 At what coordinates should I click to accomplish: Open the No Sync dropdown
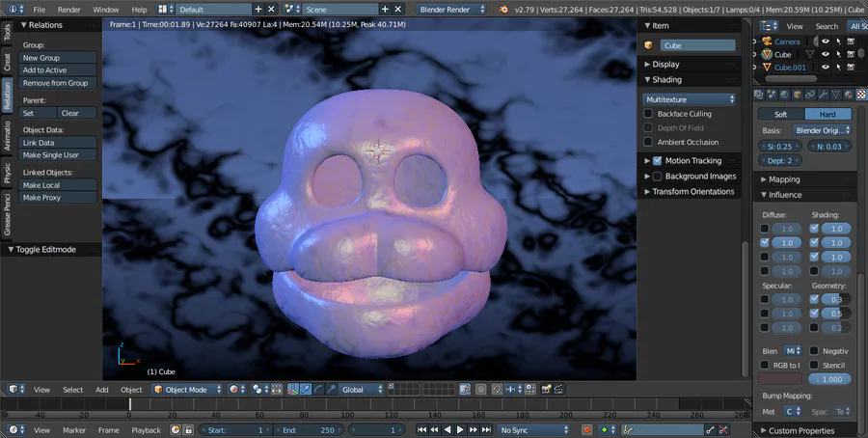click(x=533, y=429)
